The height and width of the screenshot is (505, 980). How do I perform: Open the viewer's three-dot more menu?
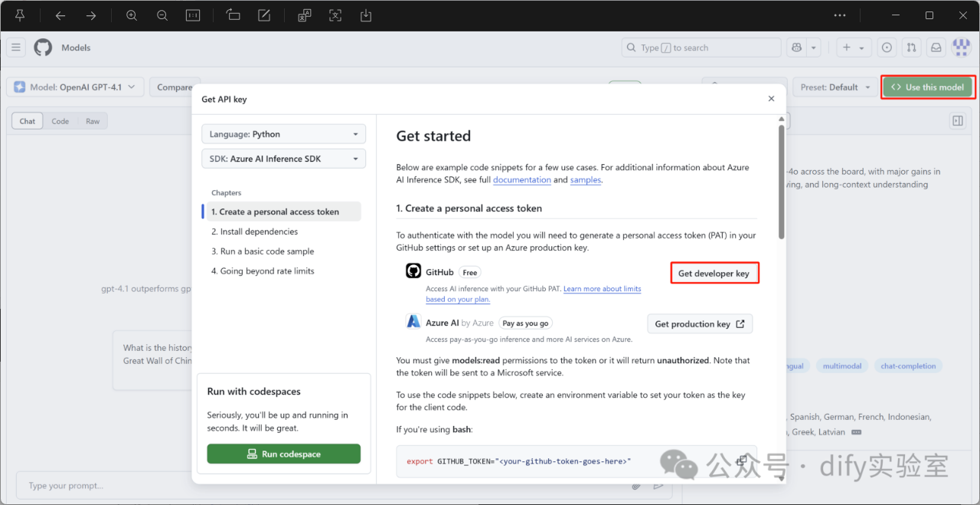coord(840,15)
